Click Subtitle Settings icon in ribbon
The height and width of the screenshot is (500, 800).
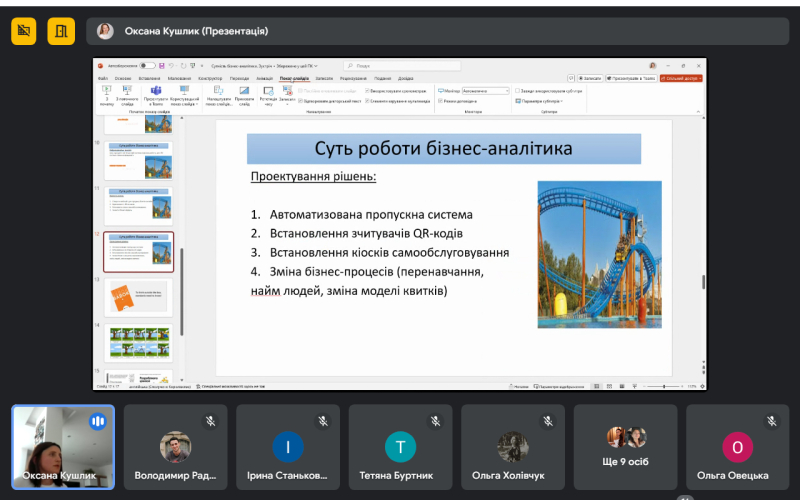(518, 101)
